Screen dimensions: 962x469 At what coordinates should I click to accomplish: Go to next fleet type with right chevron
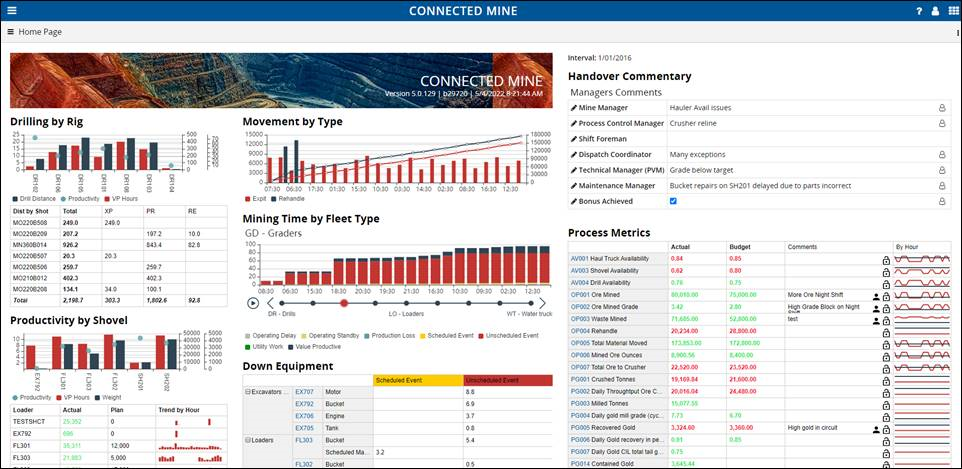tap(543, 302)
